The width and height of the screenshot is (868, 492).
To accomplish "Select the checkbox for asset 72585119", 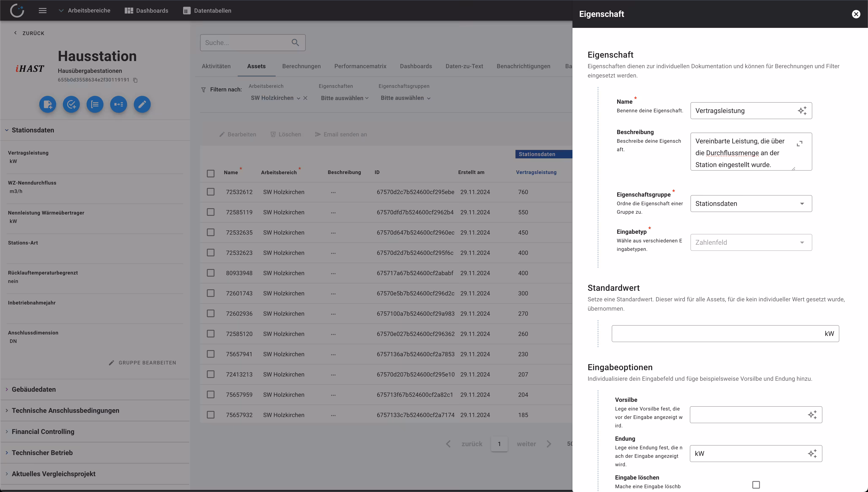I will tap(210, 212).
